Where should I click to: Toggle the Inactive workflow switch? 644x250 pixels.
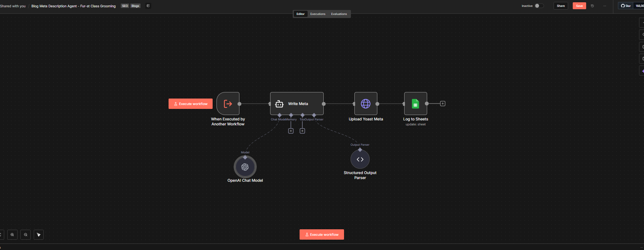click(539, 6)
